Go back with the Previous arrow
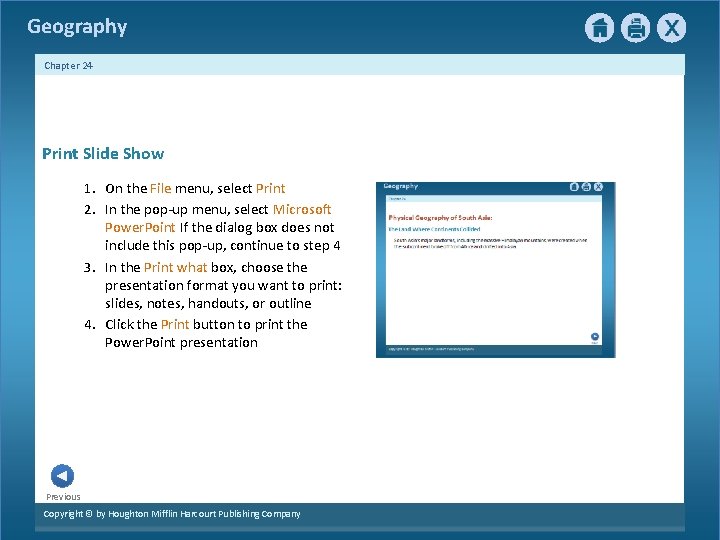This screenshot has height=540, width=720. click(62, 476)
